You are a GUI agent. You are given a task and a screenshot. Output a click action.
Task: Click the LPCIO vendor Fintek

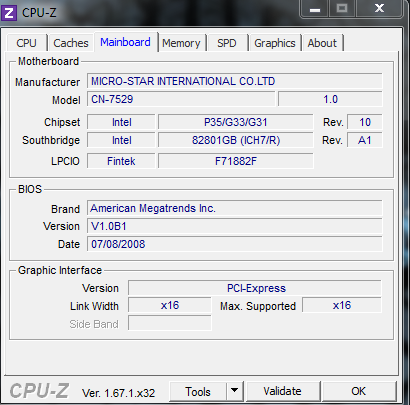[x=121, y=161]
